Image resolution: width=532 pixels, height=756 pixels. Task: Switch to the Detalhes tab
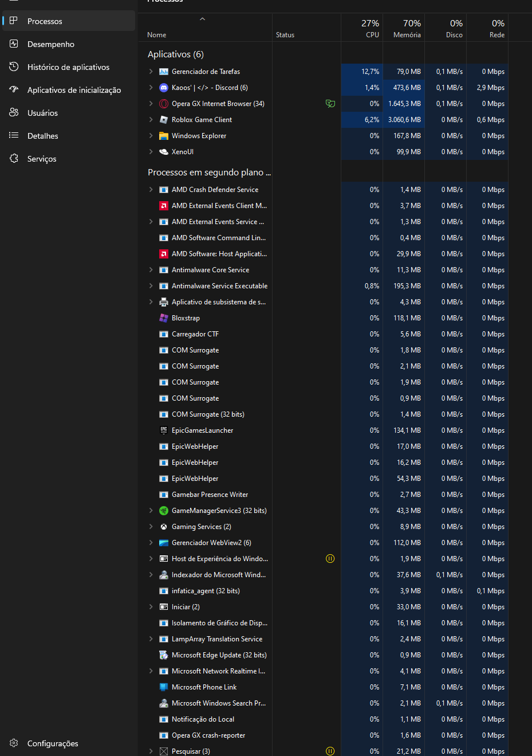click(x=69, y=136)
